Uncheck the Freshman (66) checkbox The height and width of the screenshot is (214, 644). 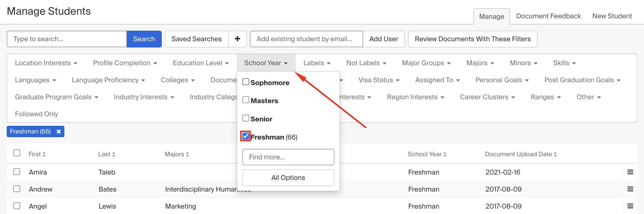[x=246, y=136]
